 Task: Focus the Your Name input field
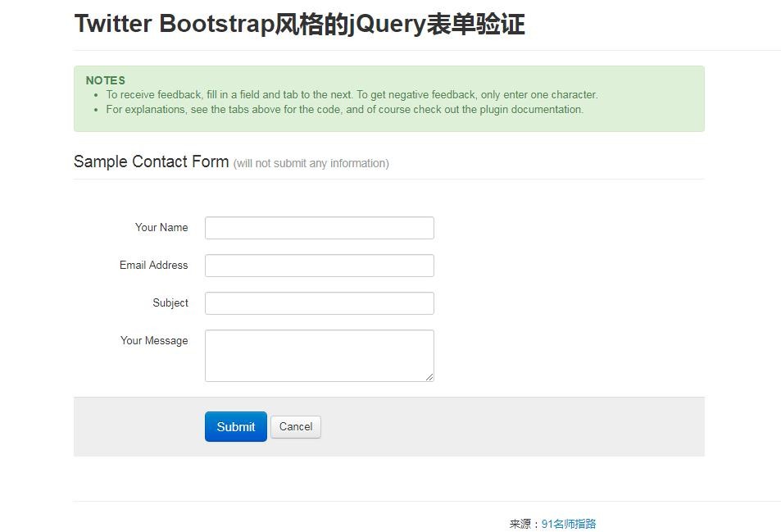[x=320, y=228]
